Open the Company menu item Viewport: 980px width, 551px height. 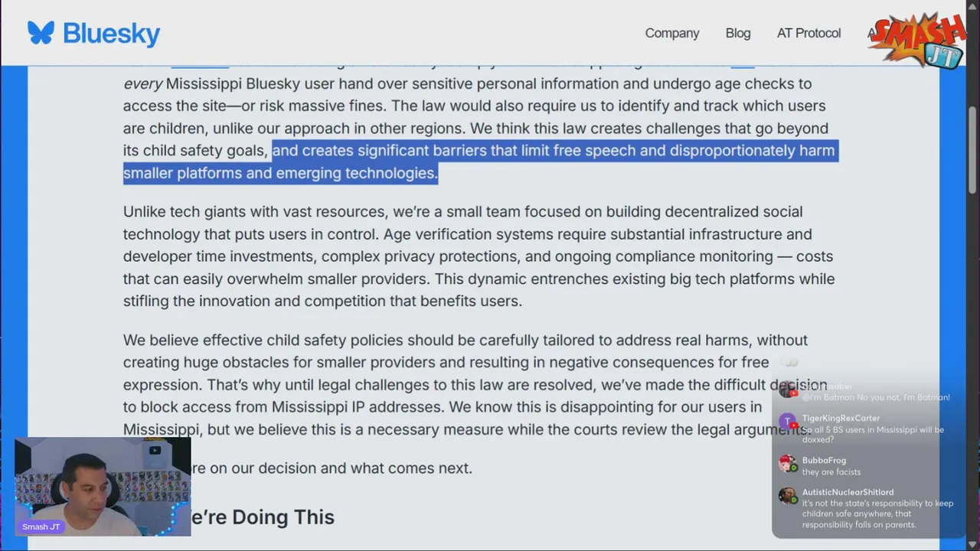(x=671, y=33)
